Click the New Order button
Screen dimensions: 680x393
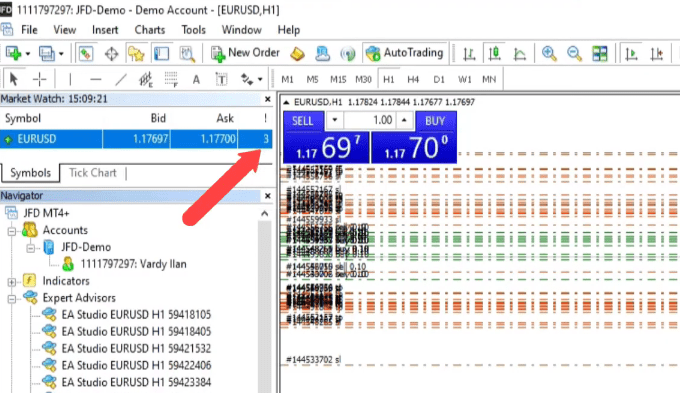245,53
